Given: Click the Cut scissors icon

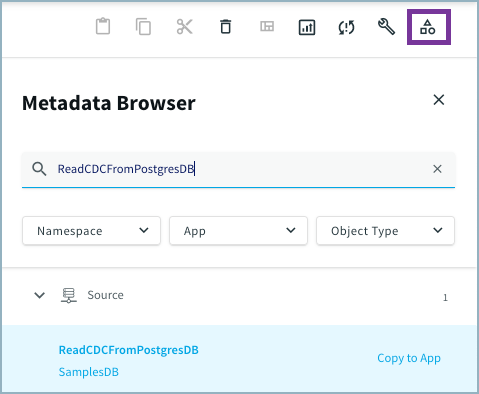Looking at the screenshot, I should pos(185,27).
